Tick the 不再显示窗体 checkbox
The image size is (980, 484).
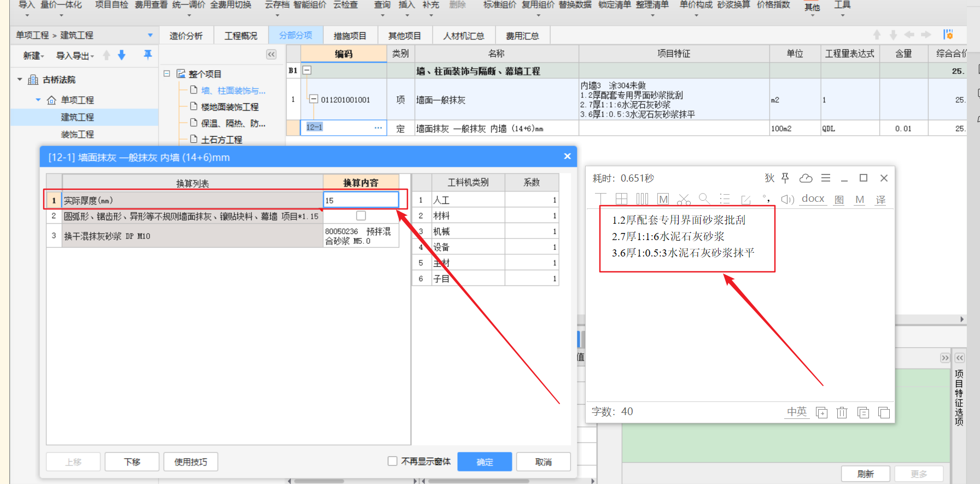[x=392, y=461]
